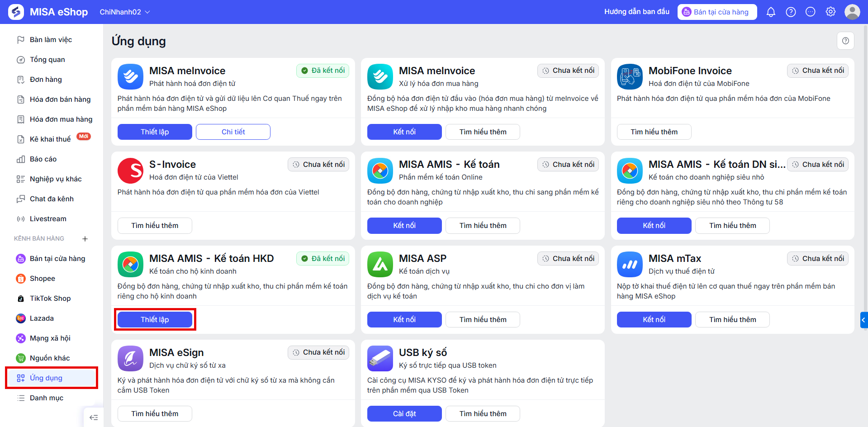
Task: Click Tìm hiểu thêm for MISA mTax
Action: coord(732,319)
